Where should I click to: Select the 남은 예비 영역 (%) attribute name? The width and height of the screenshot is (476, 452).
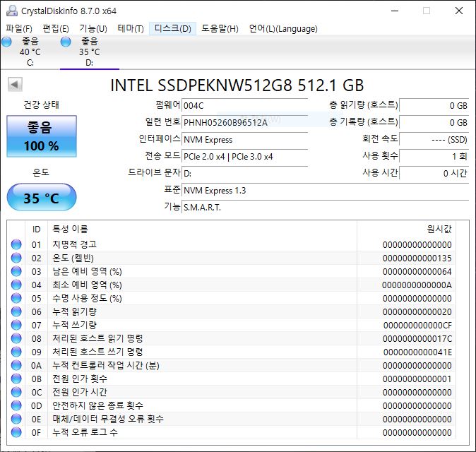click(87, 271)
